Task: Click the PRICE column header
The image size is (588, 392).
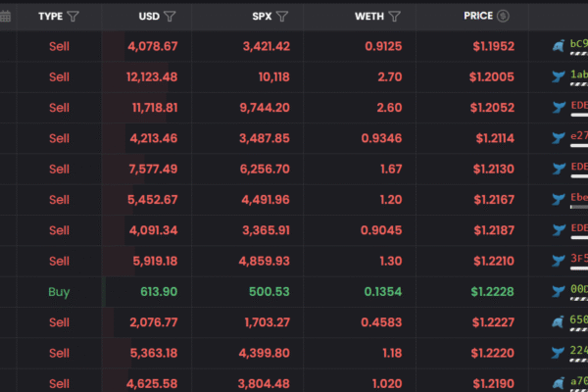Action: (477, 17)
